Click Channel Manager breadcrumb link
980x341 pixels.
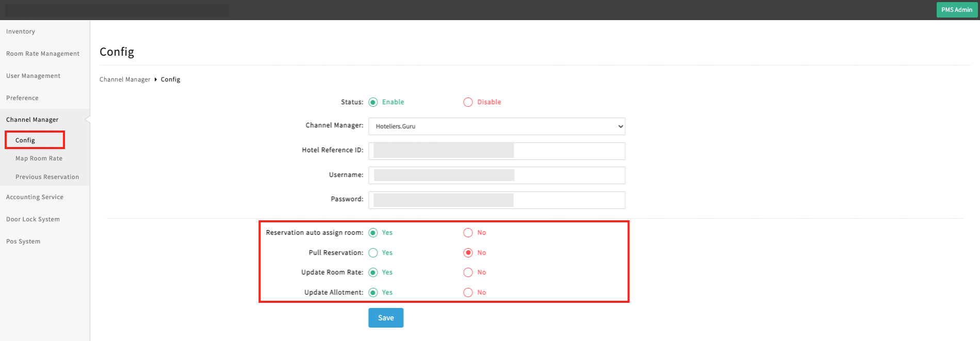pyautogui.click(x=124, y=79)
